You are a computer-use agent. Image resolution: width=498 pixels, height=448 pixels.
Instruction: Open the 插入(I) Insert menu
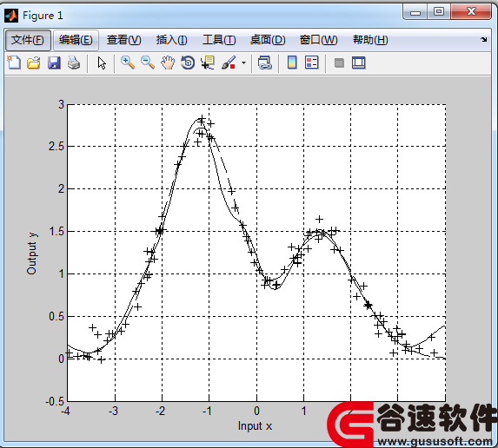tap(171, 40)
